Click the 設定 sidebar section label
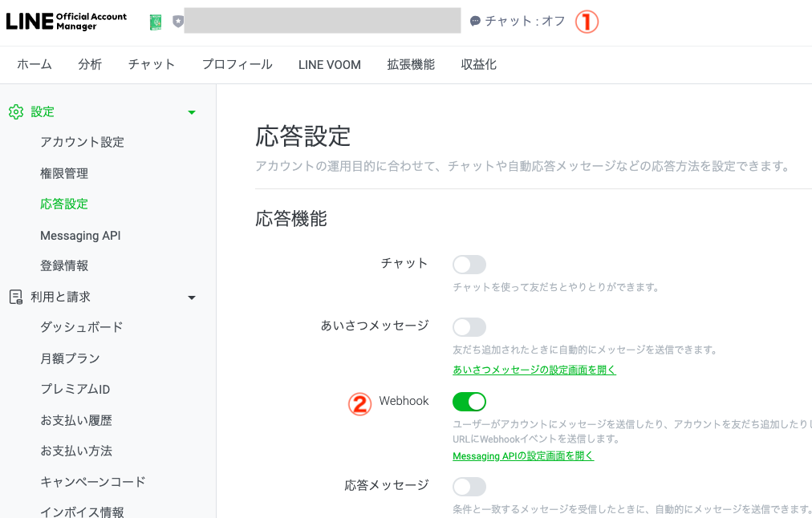The width and height of the screenshot is (812, 518). click(43, 111)
